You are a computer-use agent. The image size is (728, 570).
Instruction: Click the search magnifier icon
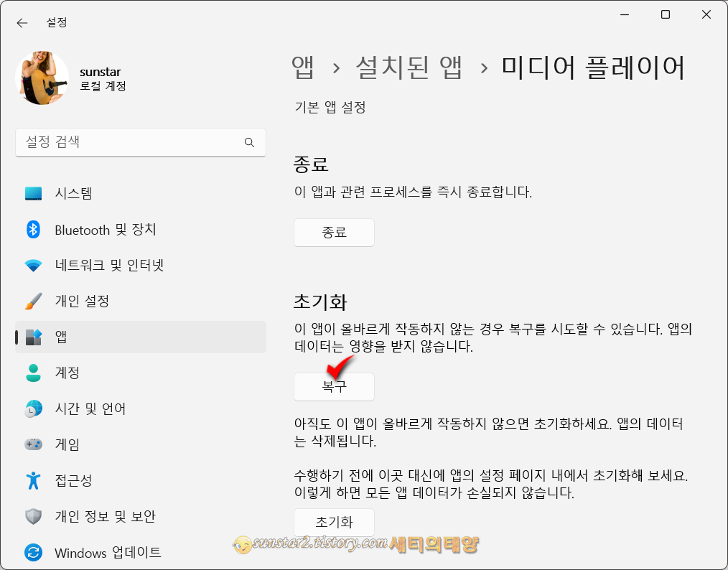[x=249, y=142]
